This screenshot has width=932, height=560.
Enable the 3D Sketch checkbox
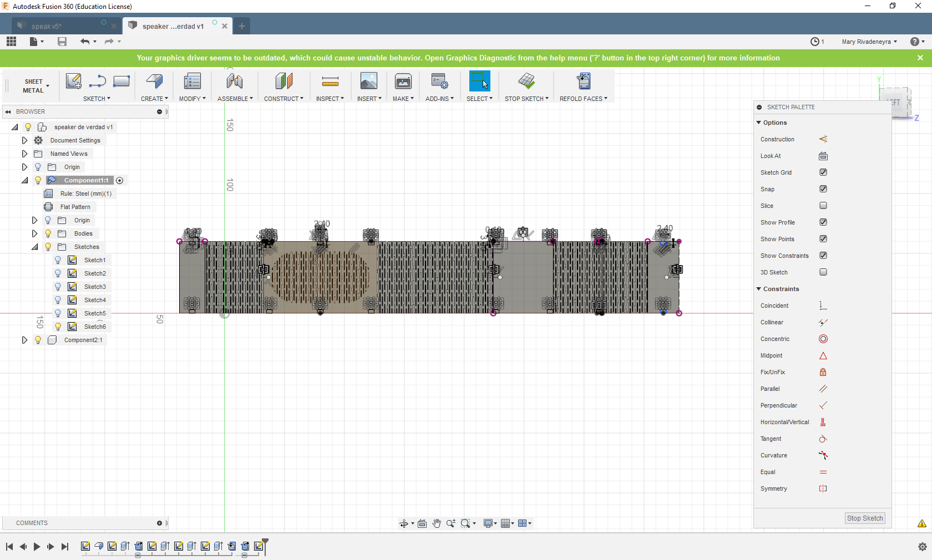click(x=823, y=272)
